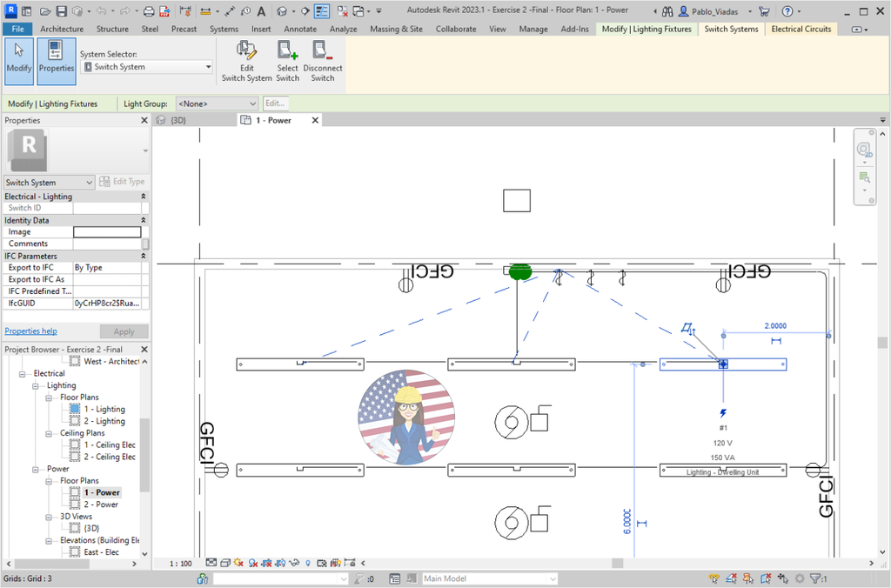
Task: Open the Default 3D View tool
Action: click(282, 10)
